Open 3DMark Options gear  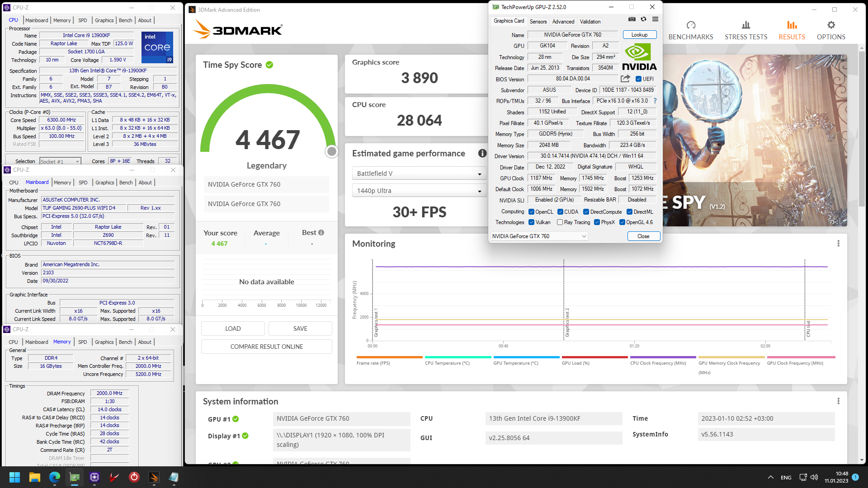point(831,30)
